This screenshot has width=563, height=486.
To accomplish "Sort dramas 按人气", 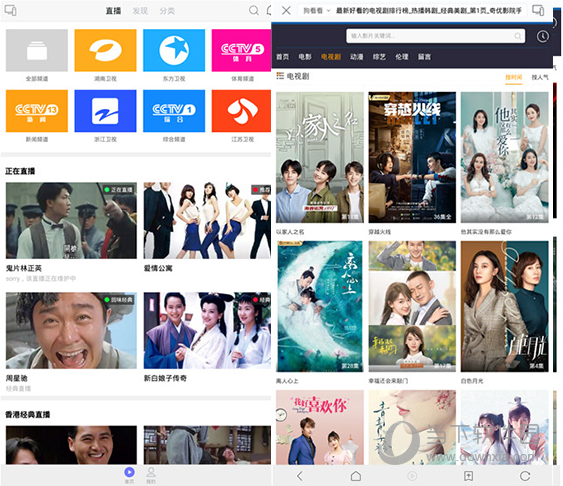I will click(540, 77).
